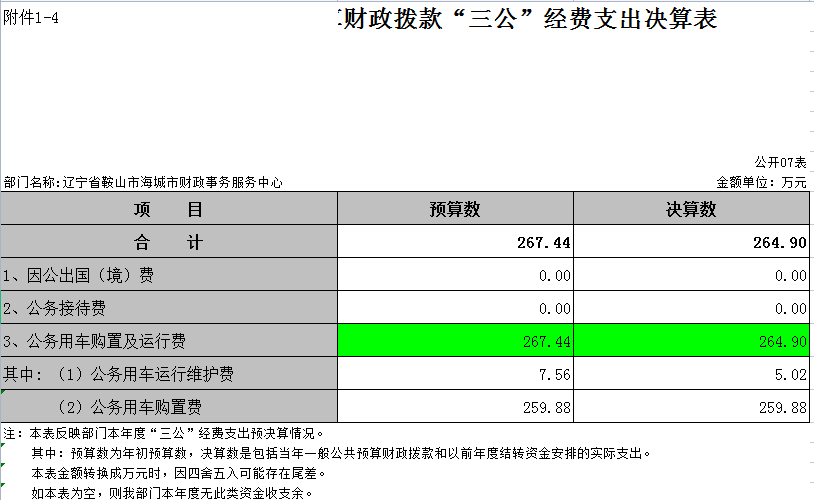This screenshot has height=500, width=814.
Task: Select the title cell reading 财政拨款“三公”经费支出决算表
Action: pyautogui.click(x=527, y=19)
